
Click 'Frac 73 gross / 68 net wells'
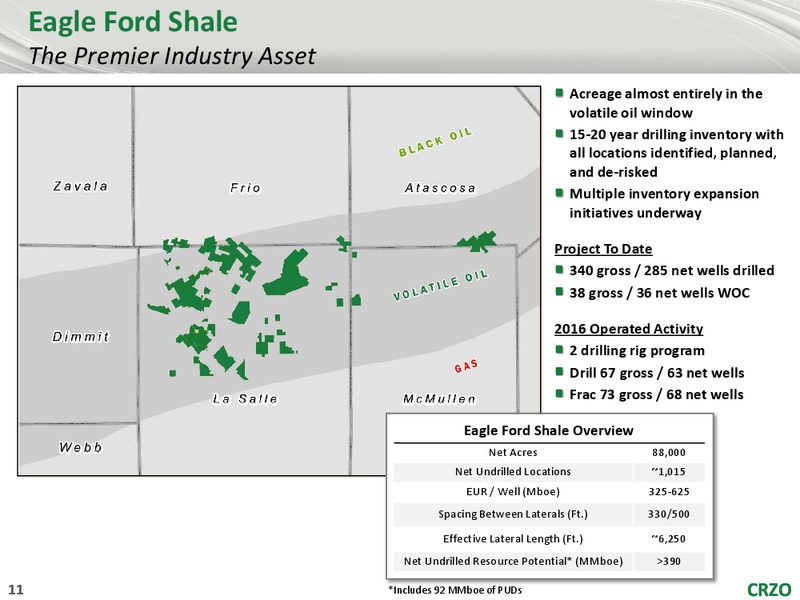click(656, 394)
